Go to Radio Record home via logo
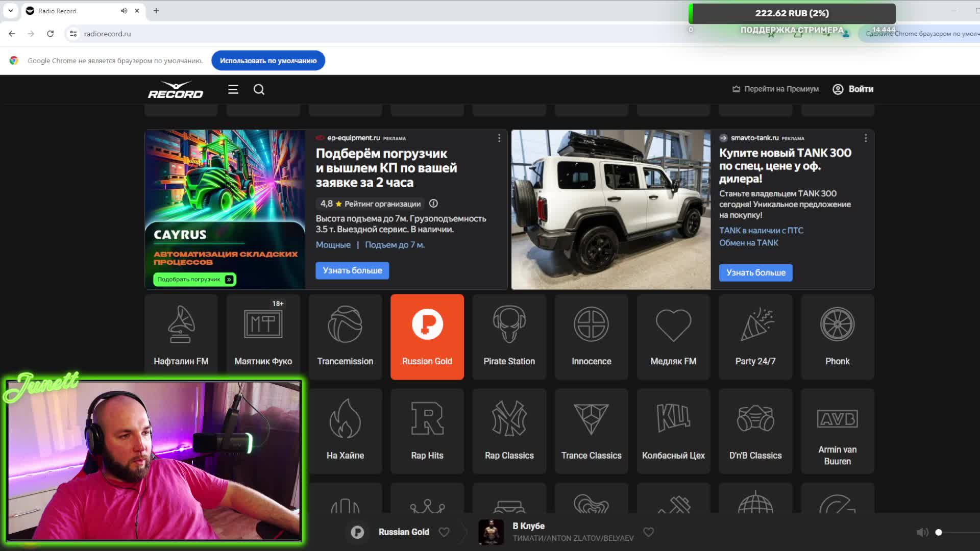980x551 pixels. click(x=175, y=89)
